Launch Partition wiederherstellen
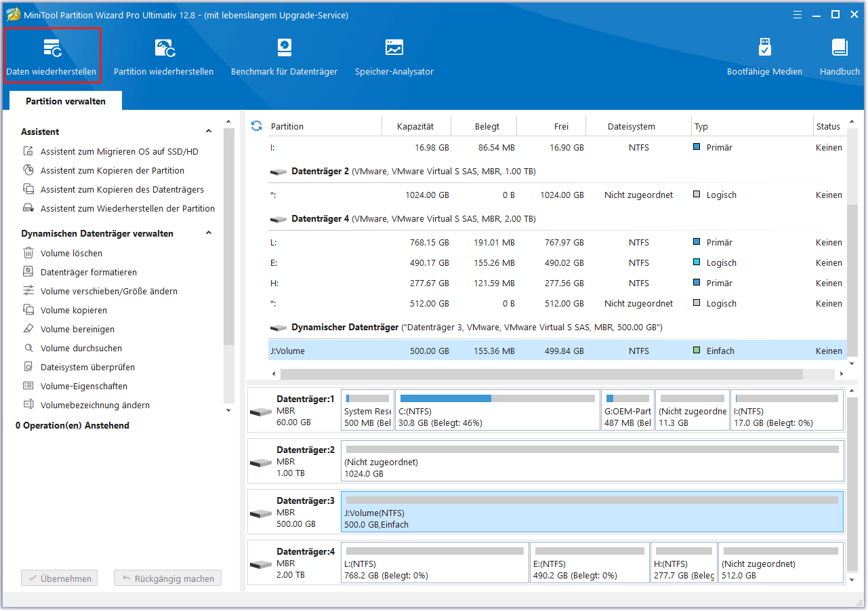 163,56
